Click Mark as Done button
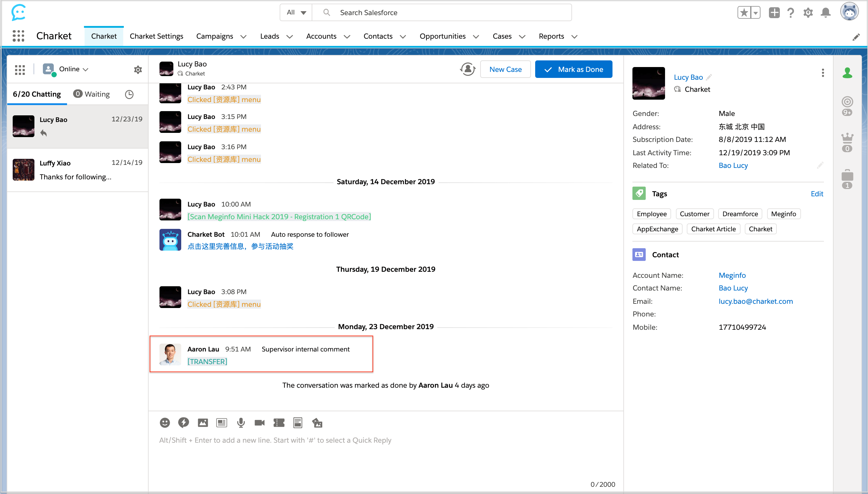Viewport: 868px width, 494px height. point(574,69)
